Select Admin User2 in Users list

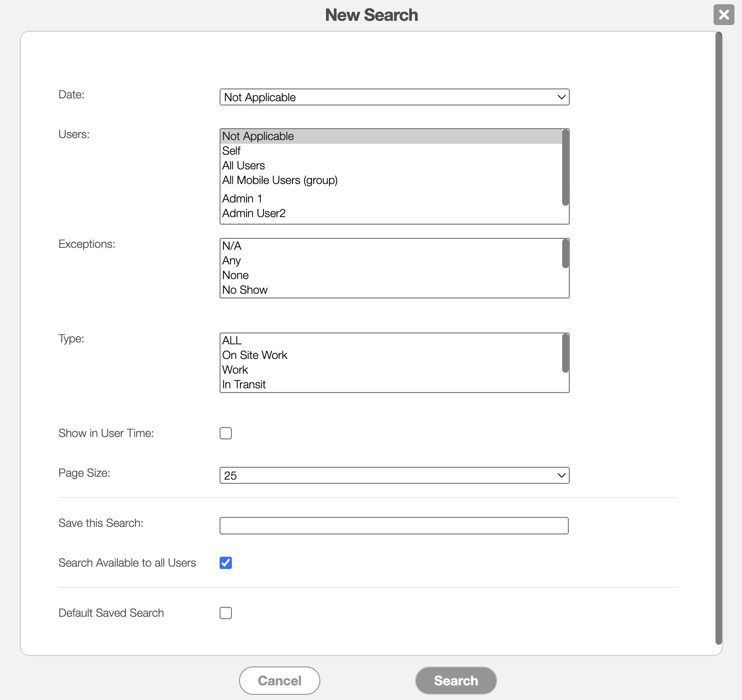254,213
